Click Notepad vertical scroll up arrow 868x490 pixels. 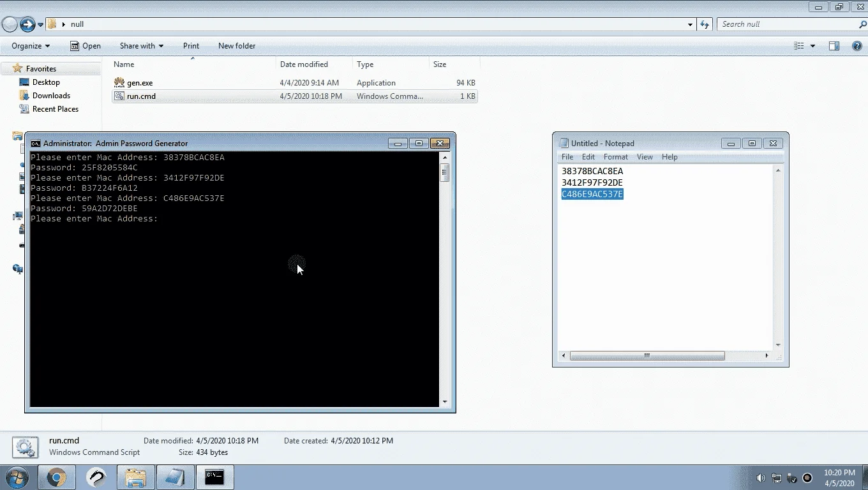tap(778, 170)
